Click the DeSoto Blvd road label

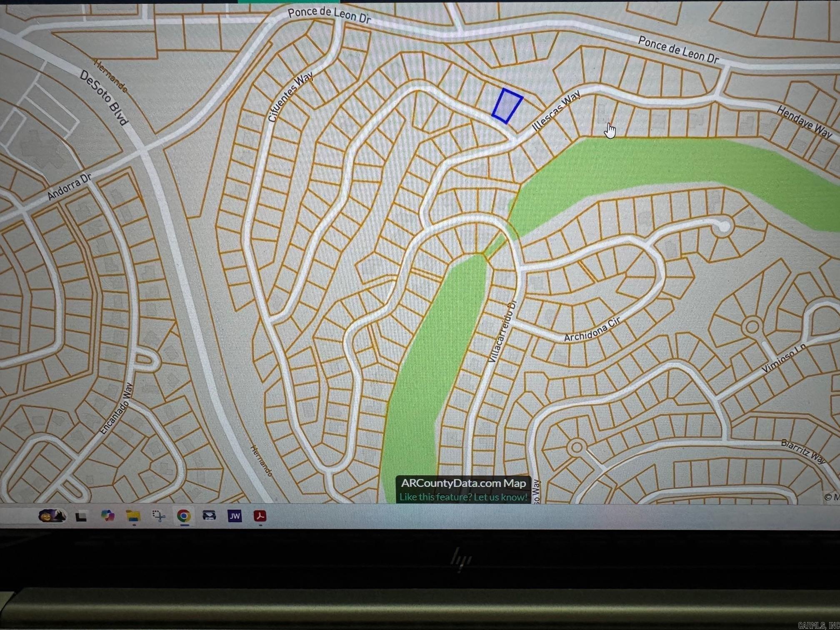point(103,98)
